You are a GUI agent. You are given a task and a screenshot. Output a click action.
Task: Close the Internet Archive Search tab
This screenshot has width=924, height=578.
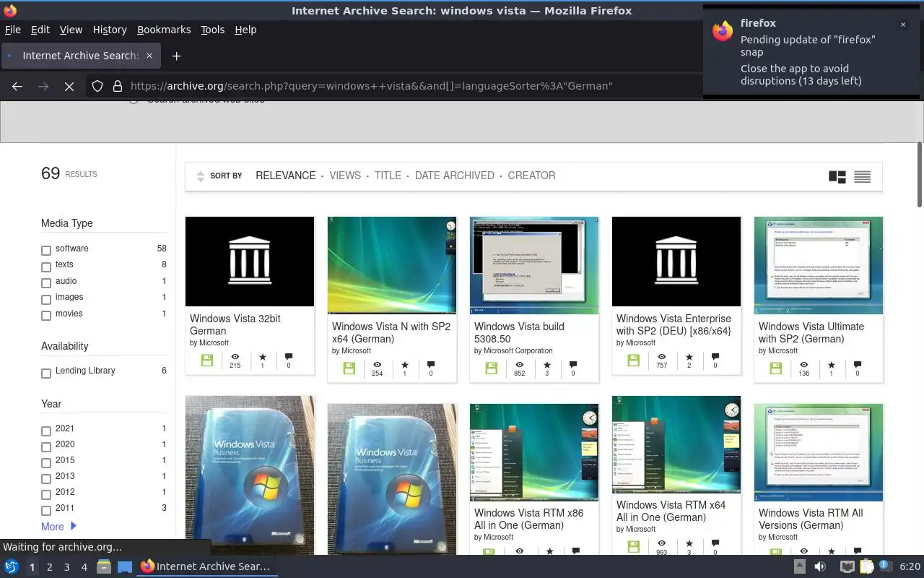[149, 56]
